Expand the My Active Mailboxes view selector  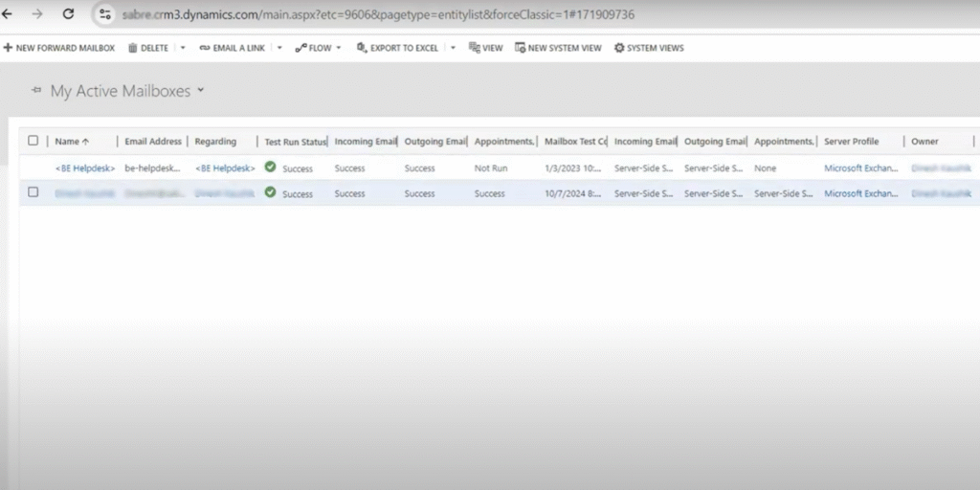[201, 91]
